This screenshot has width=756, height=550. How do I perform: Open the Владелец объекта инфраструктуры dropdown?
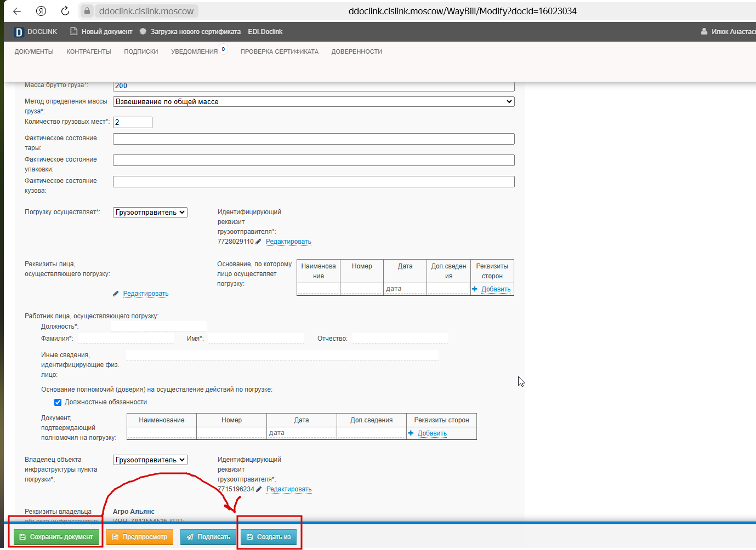(150, 460)
